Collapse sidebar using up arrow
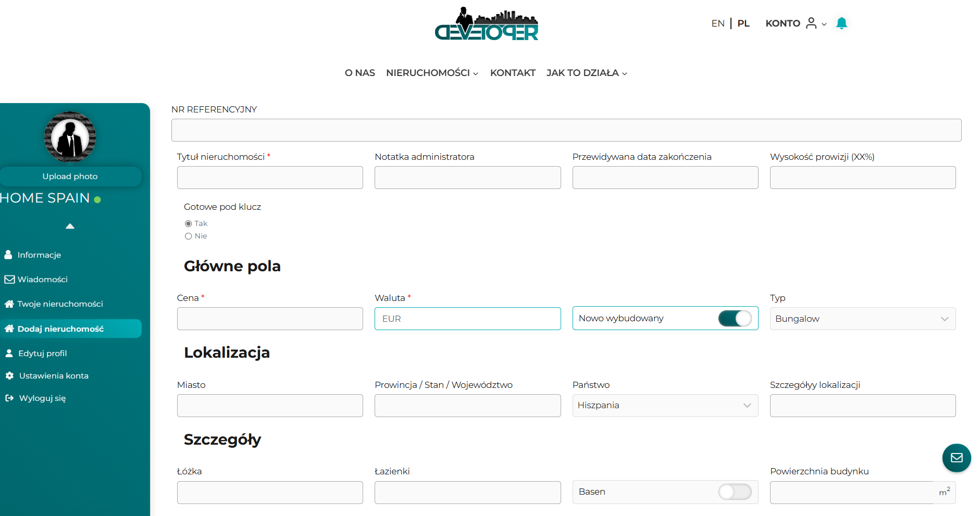Viewport: 980px width, 516px height. point(70,226)
